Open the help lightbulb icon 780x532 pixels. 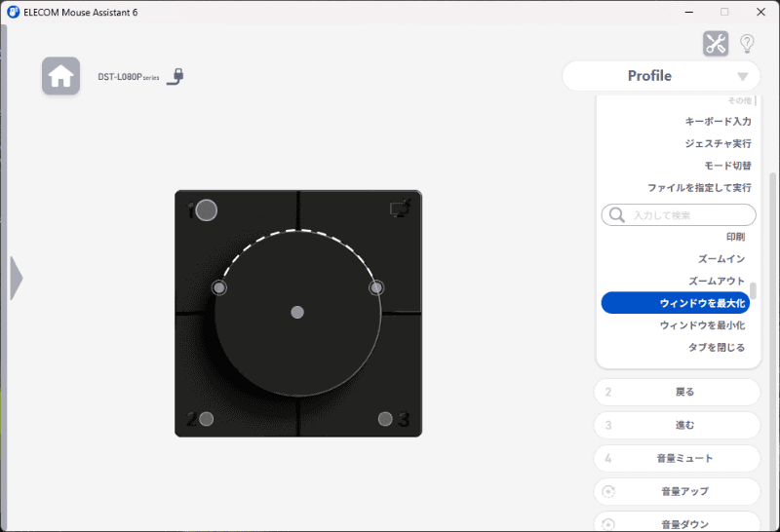pos(747,44)
